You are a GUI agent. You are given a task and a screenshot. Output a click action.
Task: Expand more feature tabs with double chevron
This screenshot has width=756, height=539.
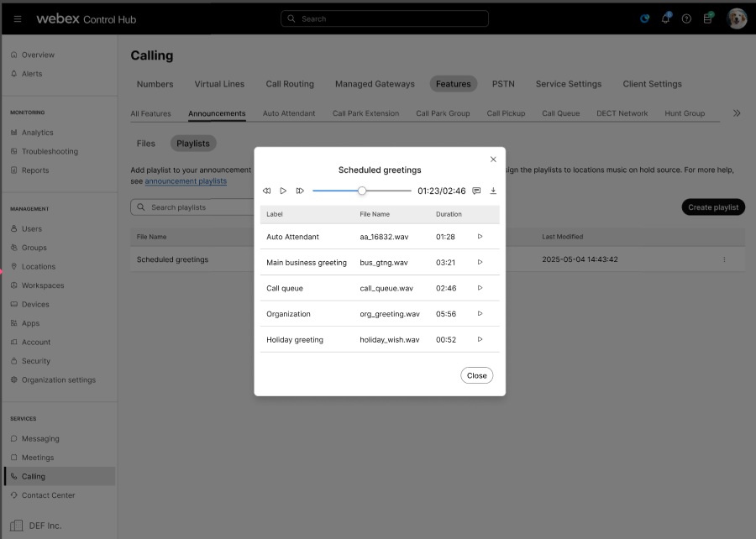coord(737,113)
